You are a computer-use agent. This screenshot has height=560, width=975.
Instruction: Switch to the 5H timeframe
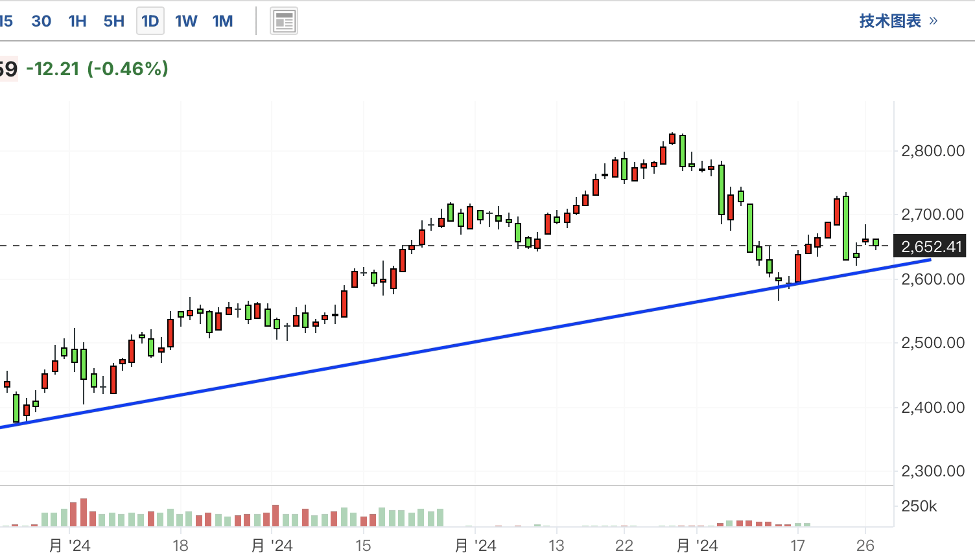click(x=114, y=21)
